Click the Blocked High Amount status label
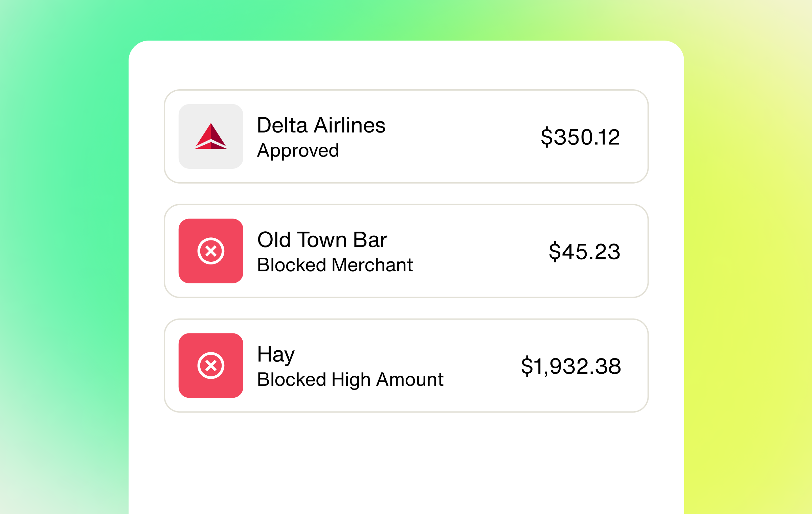Image resolution: width=812 pixels, height=514 pixels. [x=350, y=379]
